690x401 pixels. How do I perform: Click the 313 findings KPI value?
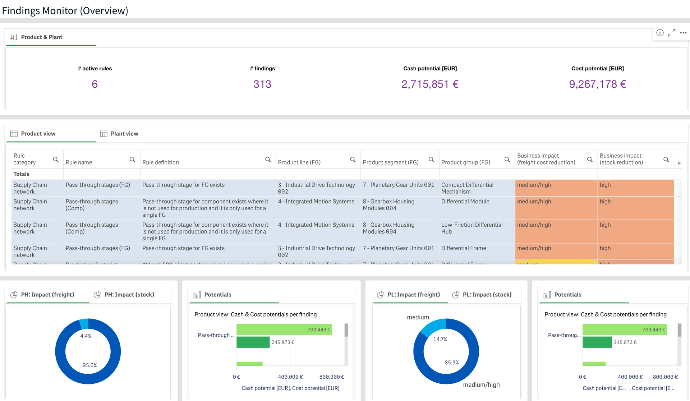[x=262, y=84]
